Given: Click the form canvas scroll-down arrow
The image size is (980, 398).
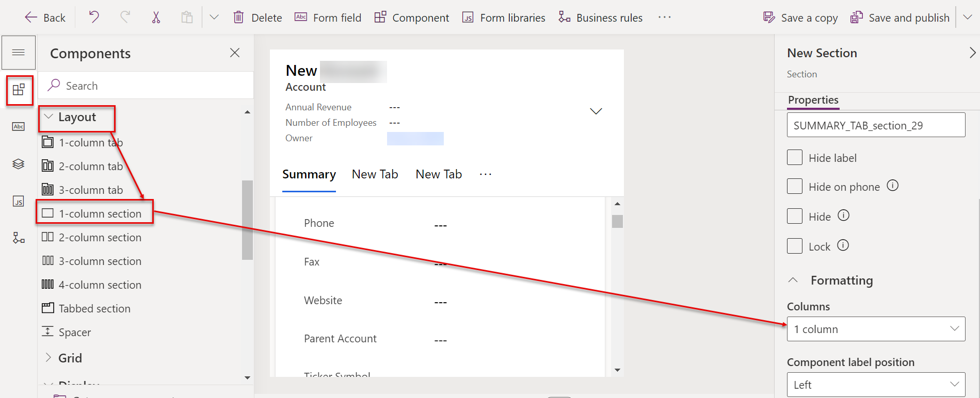Looking at the screenshot, I should tap(617, 370).
